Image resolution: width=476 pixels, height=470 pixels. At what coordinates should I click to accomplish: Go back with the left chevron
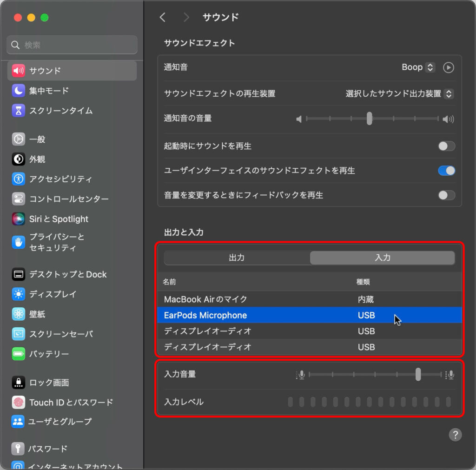coord(163,17)
